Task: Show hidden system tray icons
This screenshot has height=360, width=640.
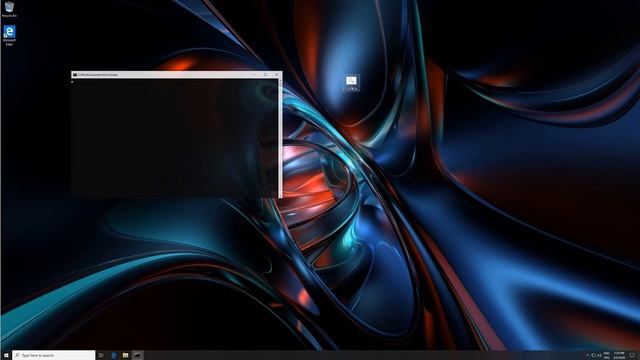Action: (588, 356)
